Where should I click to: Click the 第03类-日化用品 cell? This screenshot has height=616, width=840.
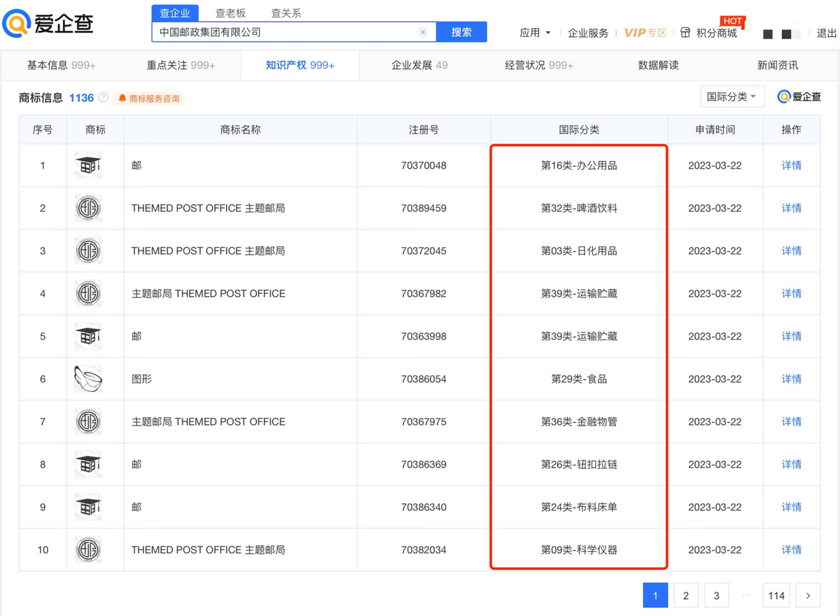click(579, 251)
